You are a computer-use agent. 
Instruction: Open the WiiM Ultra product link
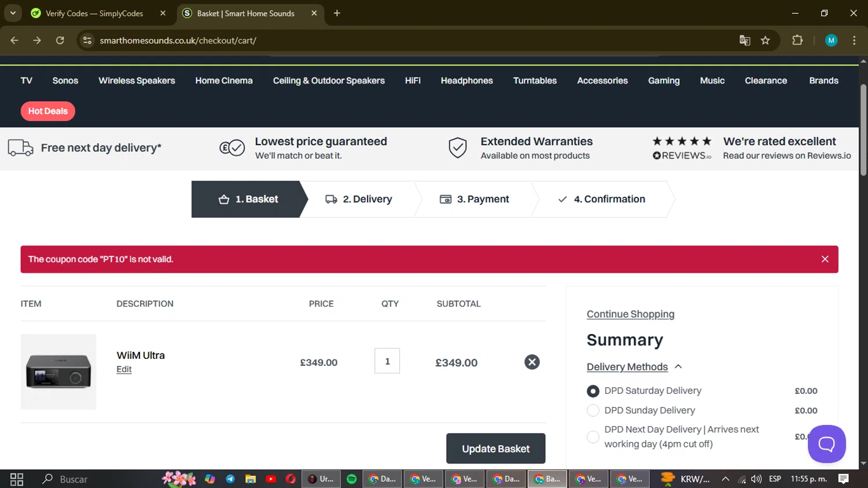click(141, 355)
